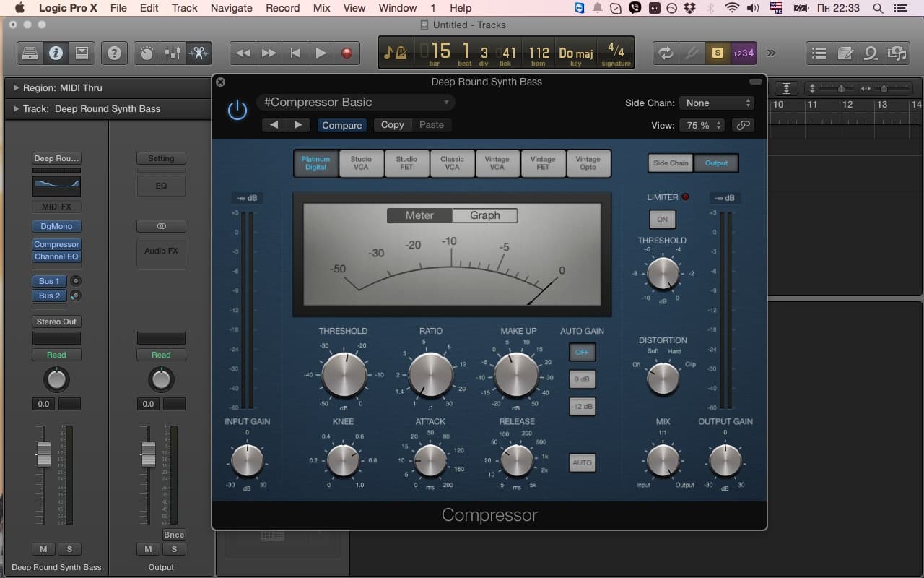Toggle the purple Count-in 1234 button

pos(744,53)
